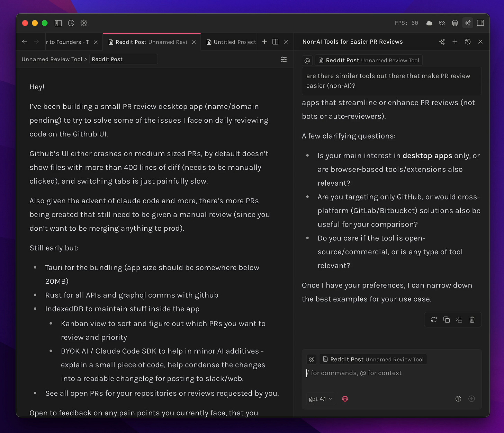The width and height of the screenshot is (504, 433).
Task: Toggle the left sidebar panel icon
Action: click(x=58, y=23)
